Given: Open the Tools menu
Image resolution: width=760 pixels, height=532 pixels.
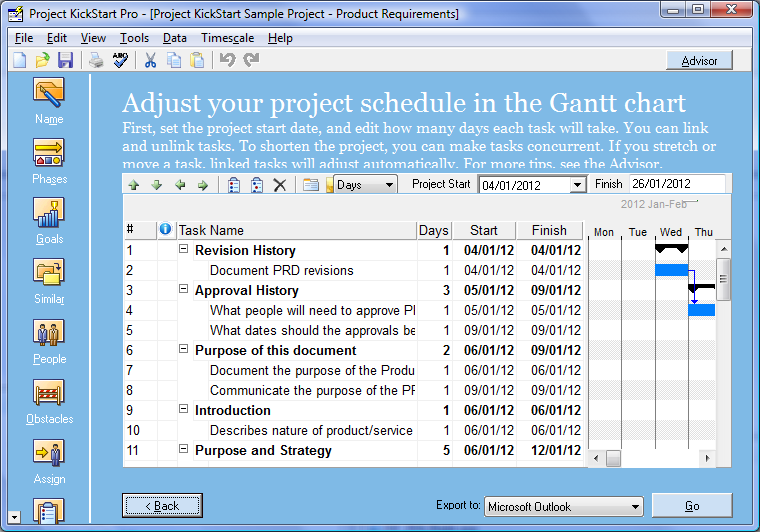Looking at the screenshot, I should click(134, 38).
